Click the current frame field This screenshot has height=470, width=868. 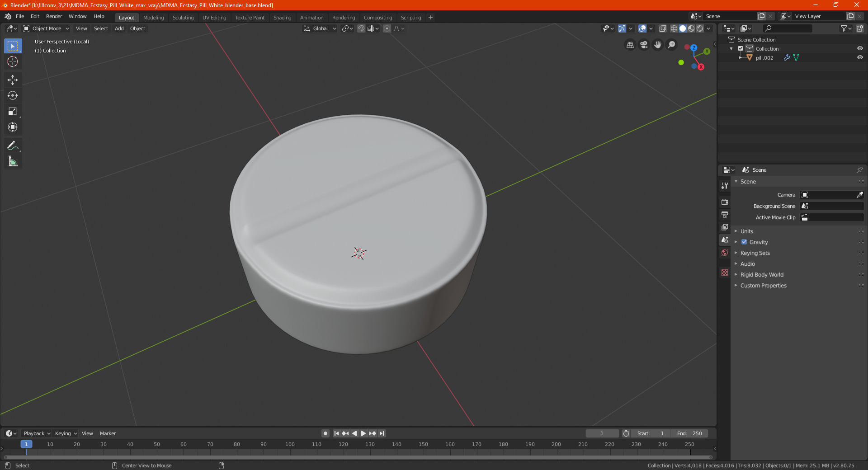click(x=602, y=433)
